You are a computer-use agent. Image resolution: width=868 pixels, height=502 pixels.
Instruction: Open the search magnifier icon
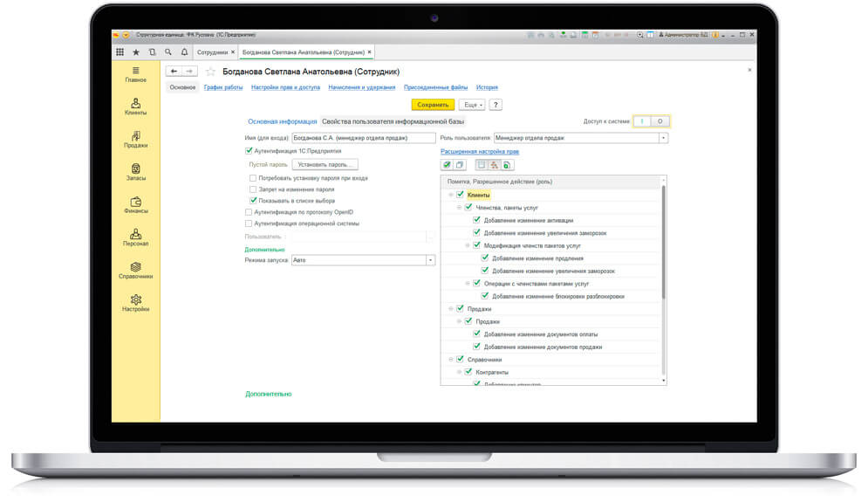[168, 52]
